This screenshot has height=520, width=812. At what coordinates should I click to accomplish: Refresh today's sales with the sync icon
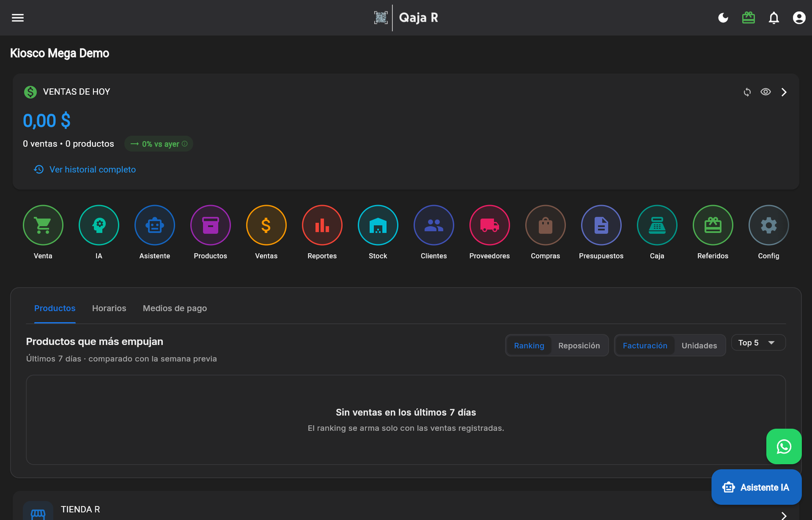pos(747,92)
